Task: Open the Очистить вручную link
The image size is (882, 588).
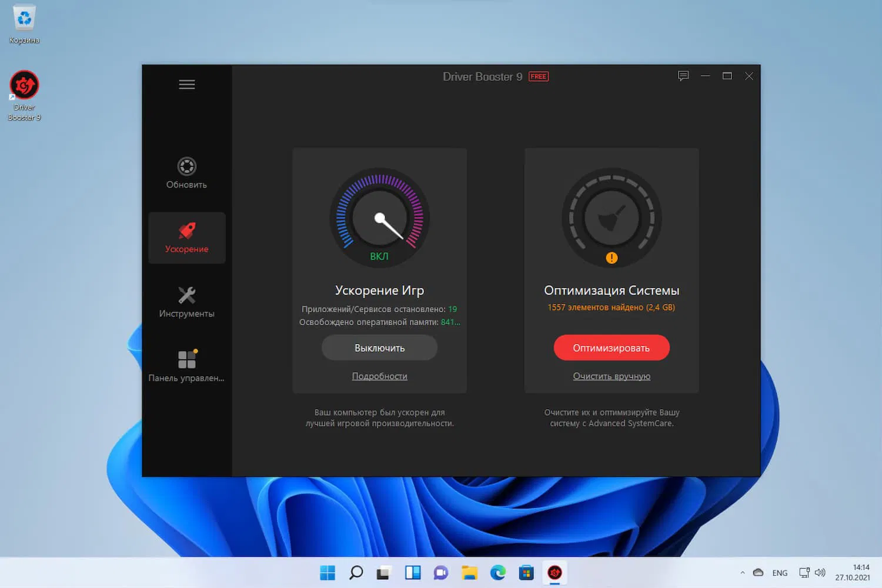Action: [x=612, y=376]
